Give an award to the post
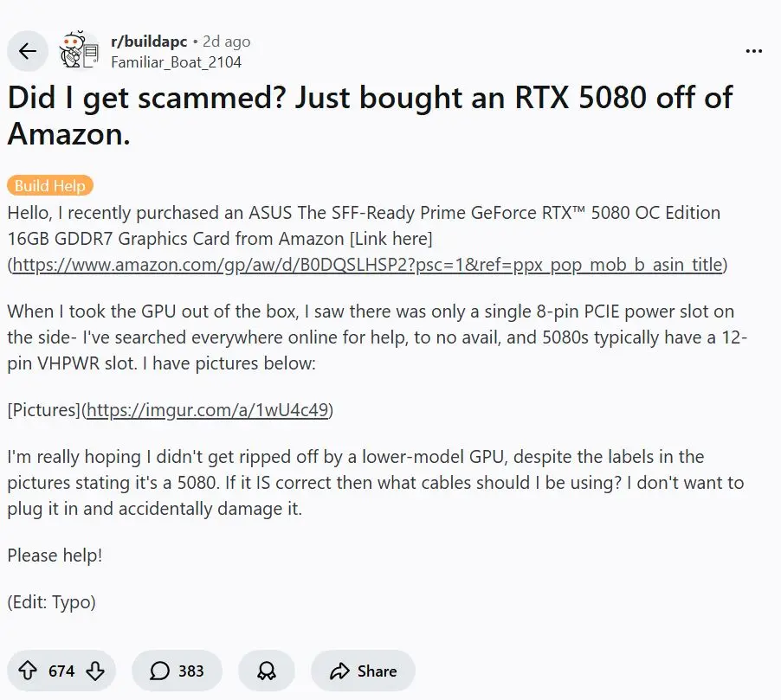Image resolution: width=781 pixels, height=700 pixels. click(x=266, y=671)
